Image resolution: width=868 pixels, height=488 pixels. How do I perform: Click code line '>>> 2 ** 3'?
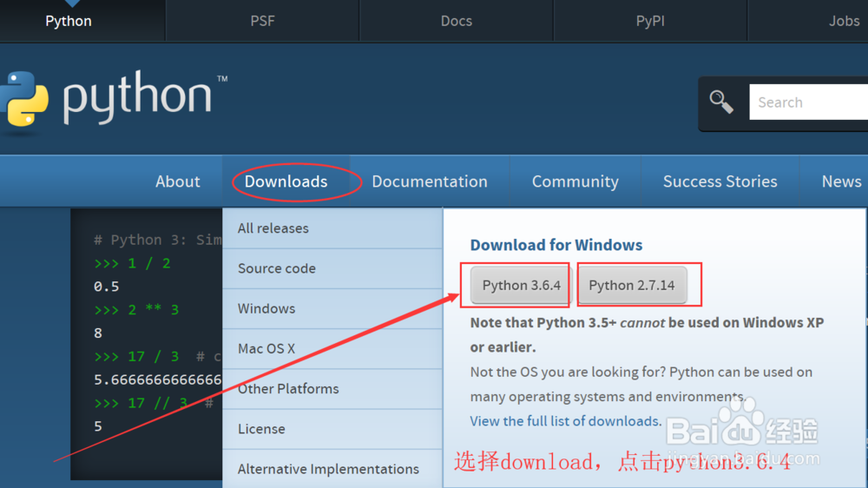(x=136, y=310)
